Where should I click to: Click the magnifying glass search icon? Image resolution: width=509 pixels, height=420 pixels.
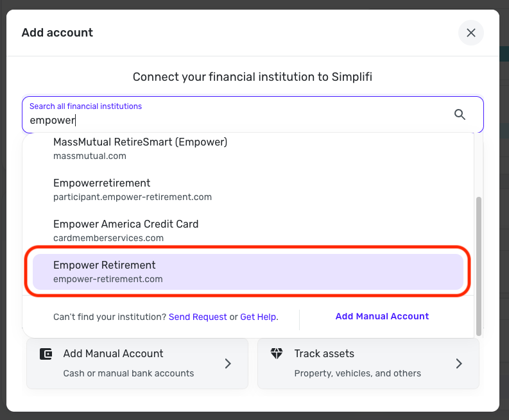coord(460,115)
